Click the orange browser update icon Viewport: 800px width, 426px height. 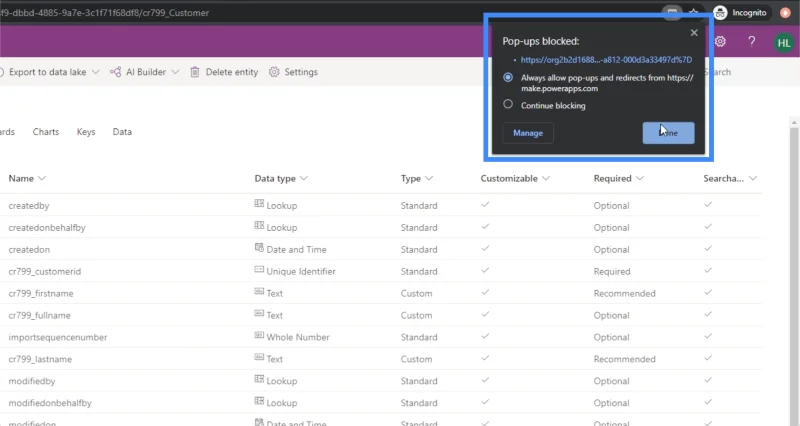point(785,13)
